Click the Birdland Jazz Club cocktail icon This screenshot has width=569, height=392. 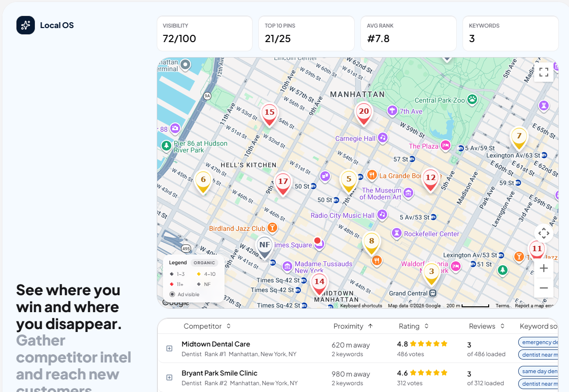(x=272, y=227)
